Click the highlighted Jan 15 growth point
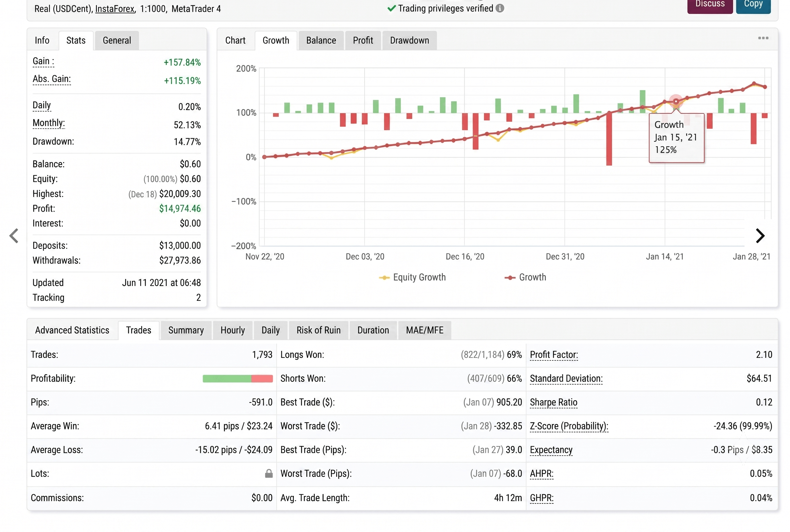The height and width of the screenshot is (532, 790). pos(676,101)
